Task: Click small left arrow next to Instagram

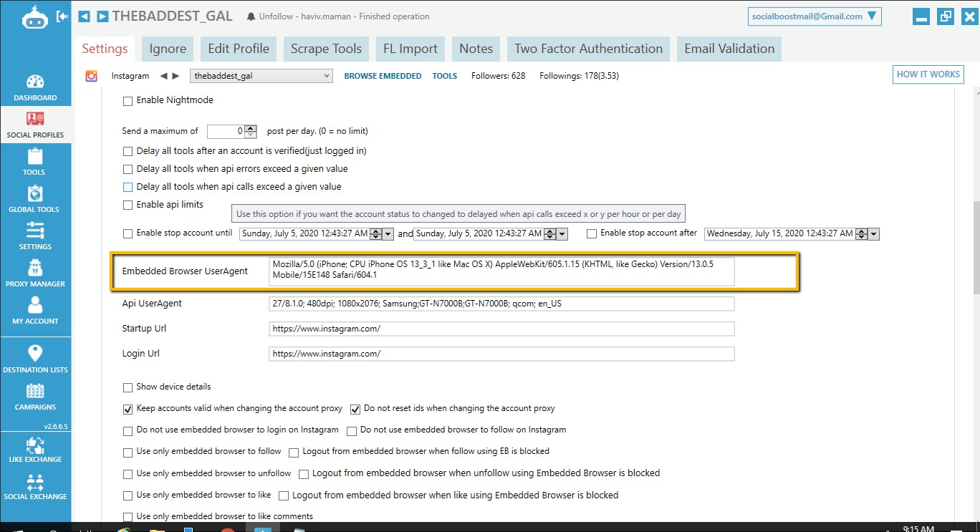Action: [163, 76]
